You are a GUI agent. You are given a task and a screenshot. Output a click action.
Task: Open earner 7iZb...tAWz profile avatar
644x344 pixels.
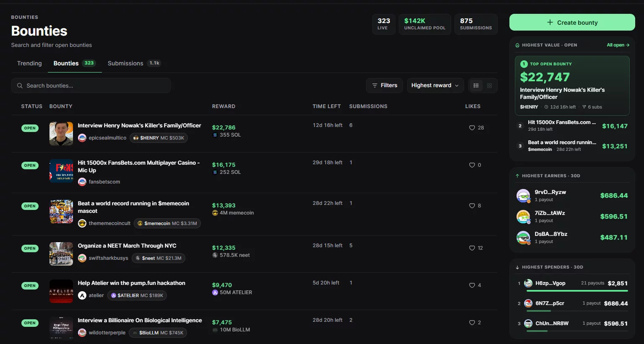point(523,217)
